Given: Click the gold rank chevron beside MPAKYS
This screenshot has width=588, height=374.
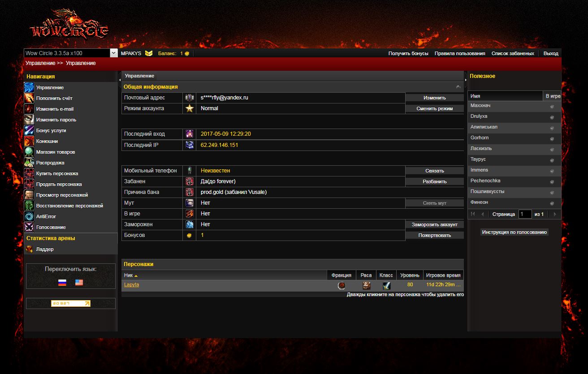Looking at the screenshot, I should click(x=149, y=53).
